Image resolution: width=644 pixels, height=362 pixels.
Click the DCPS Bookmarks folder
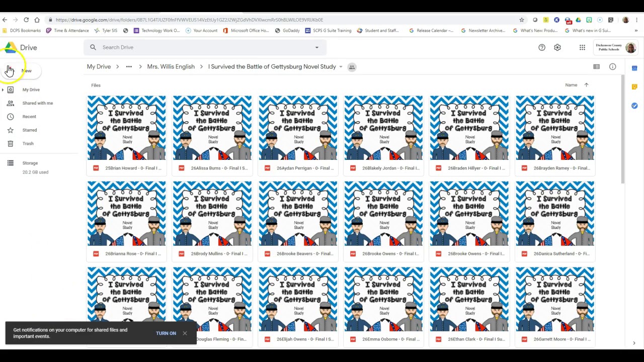pyautogui.click(x=22, y=31)
